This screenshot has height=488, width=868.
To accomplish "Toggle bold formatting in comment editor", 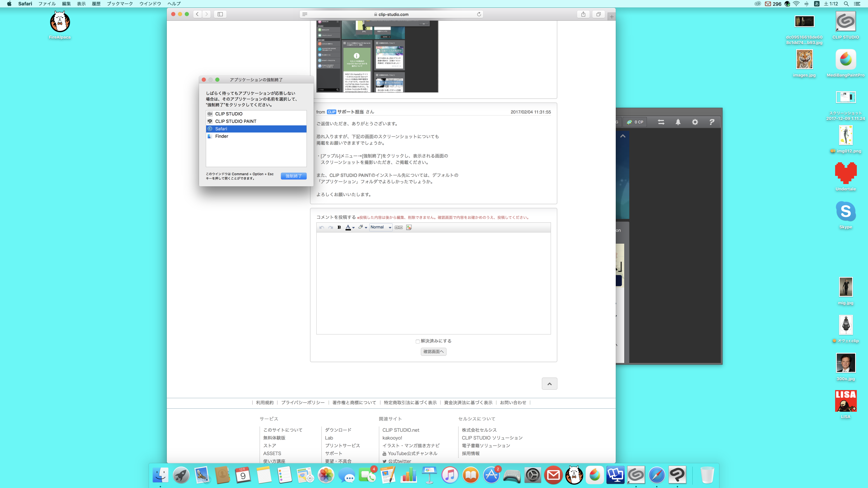I will [339, 227].
